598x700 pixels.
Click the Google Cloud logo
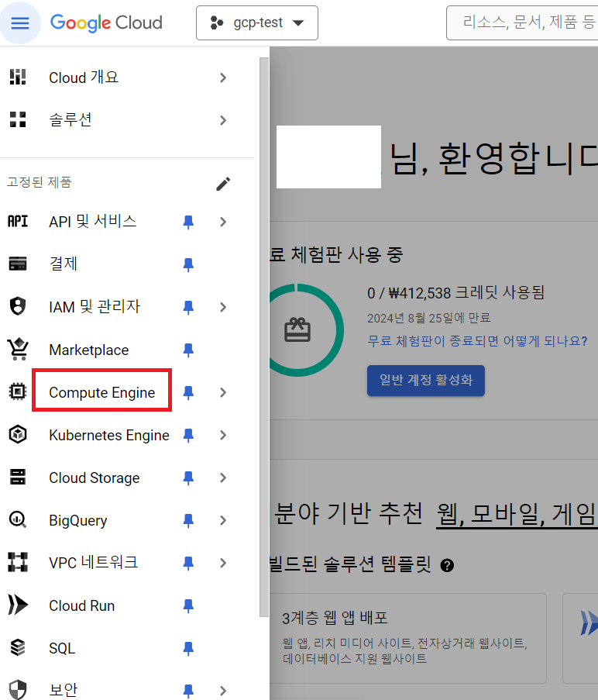[106, 22]
